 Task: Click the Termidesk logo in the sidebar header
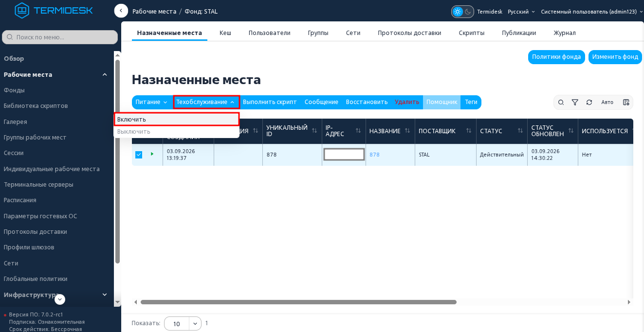pyautogui.click(x=54, y=11)
